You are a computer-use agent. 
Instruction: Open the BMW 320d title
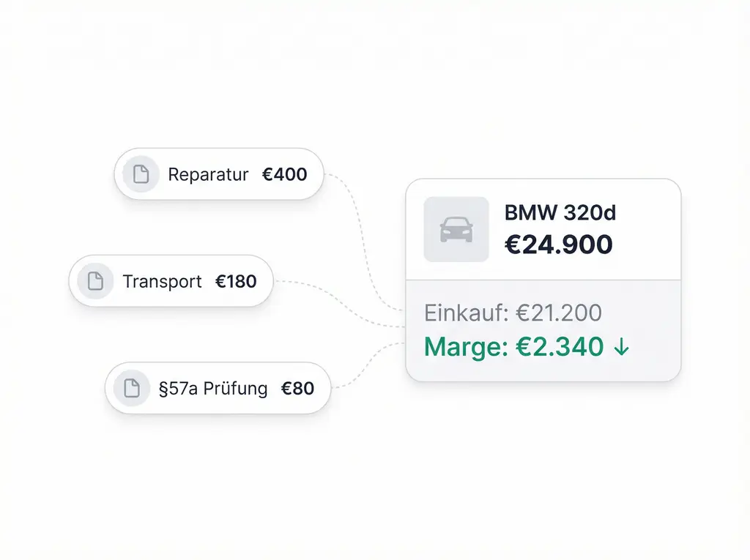point(560,213)
